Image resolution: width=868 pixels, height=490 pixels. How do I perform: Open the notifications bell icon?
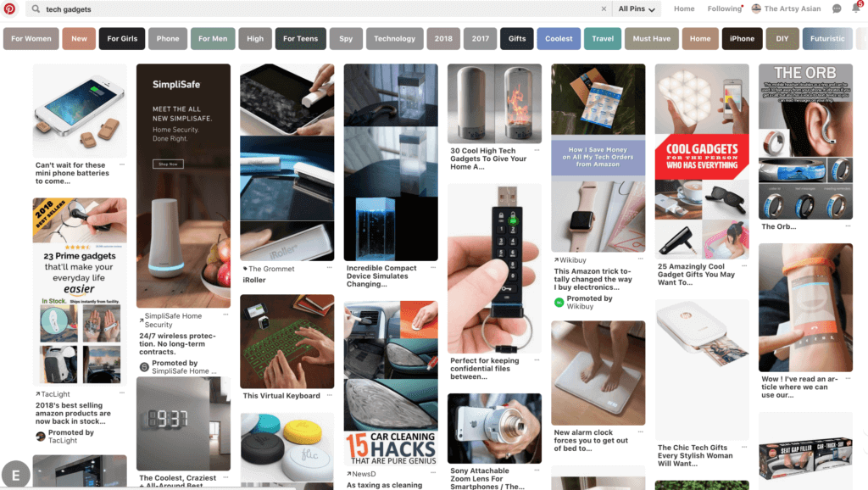pos(856,8)
